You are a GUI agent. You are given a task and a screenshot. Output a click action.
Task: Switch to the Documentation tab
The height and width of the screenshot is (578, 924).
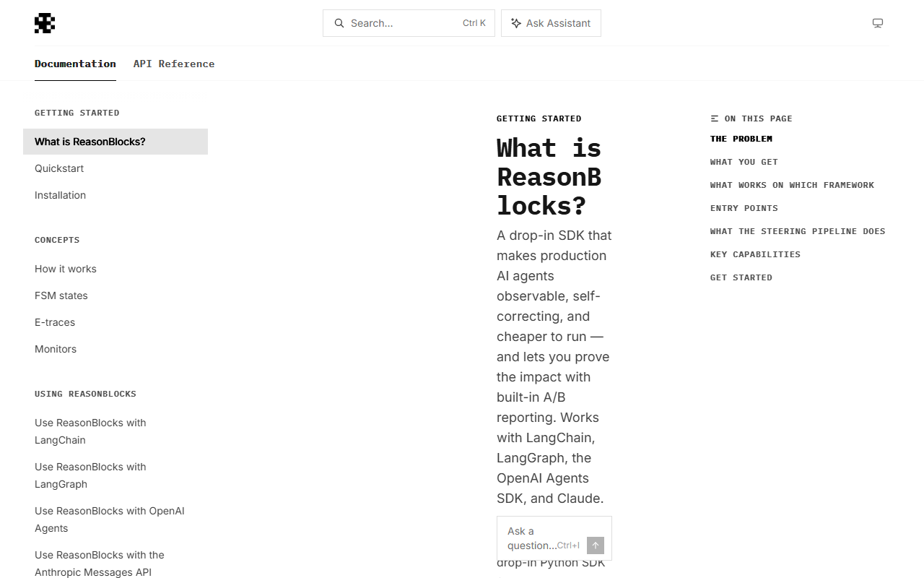75,64
